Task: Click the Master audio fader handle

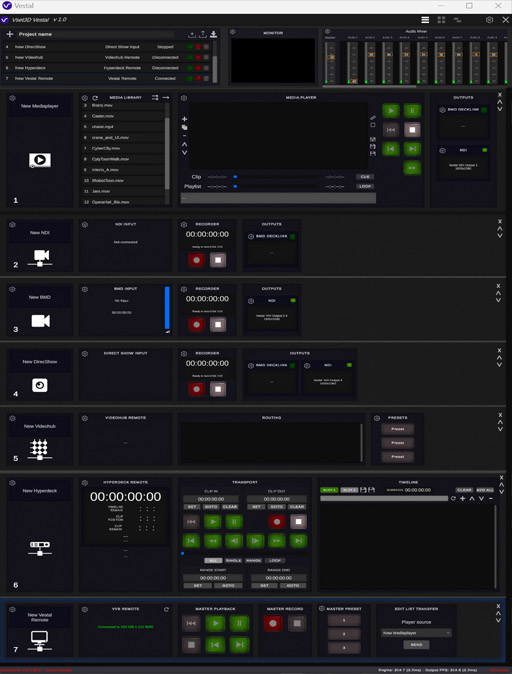Action: [x=331, y=57]
